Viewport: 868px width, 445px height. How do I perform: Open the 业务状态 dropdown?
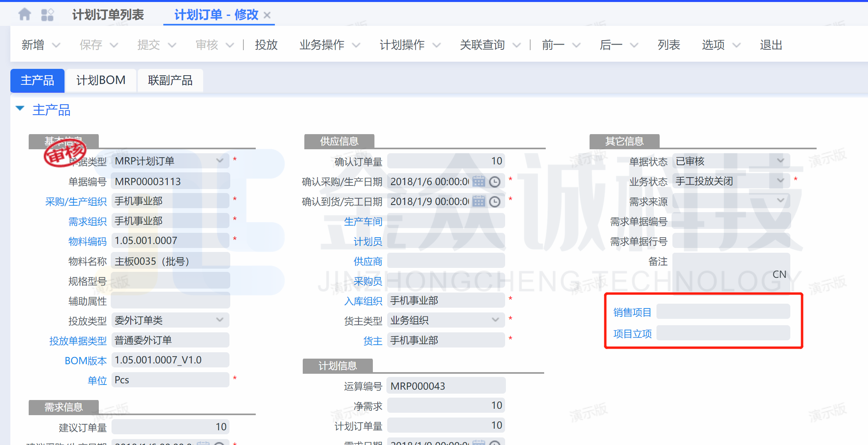coord(780,181)
